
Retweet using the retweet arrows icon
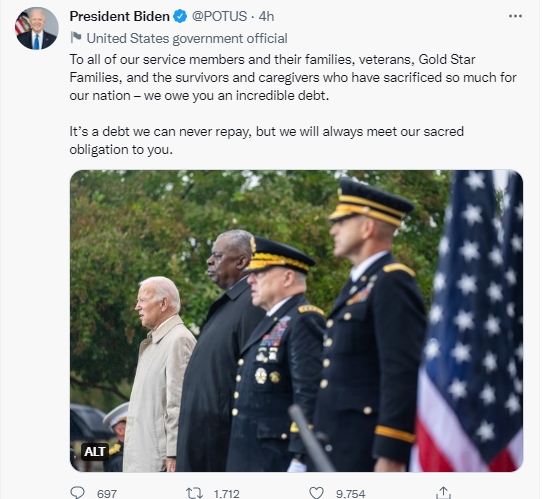[194, 493]
